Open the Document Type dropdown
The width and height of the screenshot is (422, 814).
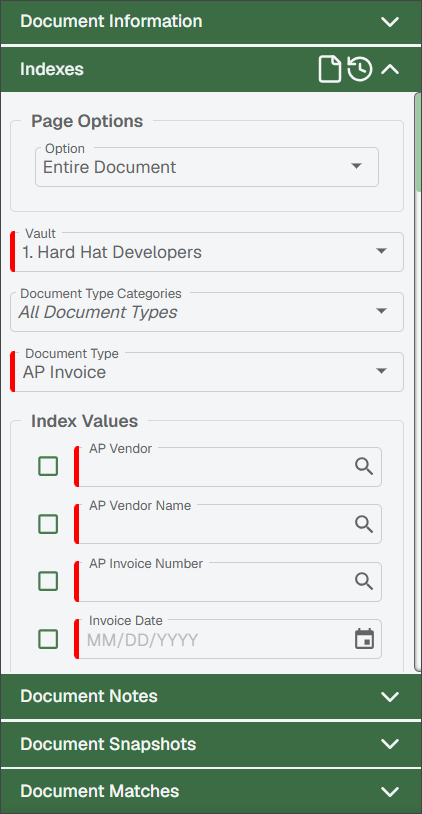point(207,372)
